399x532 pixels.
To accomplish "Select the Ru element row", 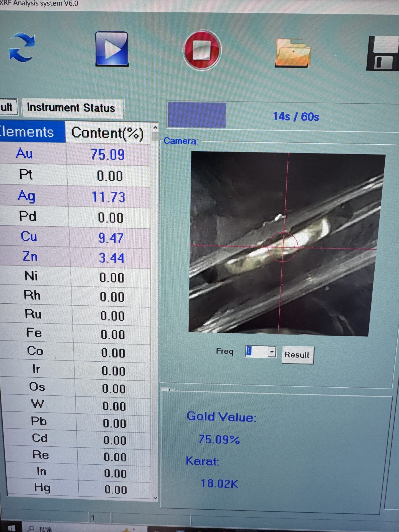I will [75, 315].
